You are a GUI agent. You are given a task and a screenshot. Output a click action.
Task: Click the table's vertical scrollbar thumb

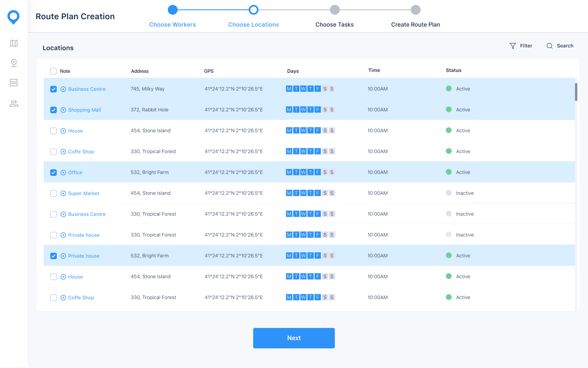[x=576, y=92]
